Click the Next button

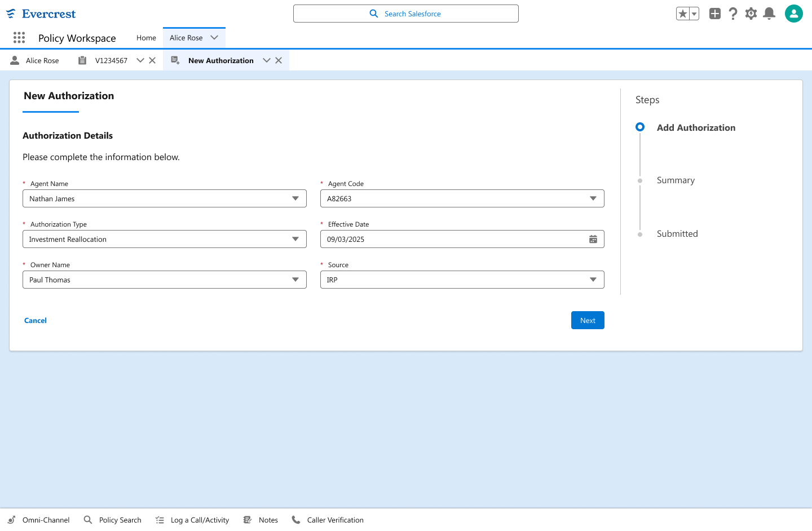[588, 320]
